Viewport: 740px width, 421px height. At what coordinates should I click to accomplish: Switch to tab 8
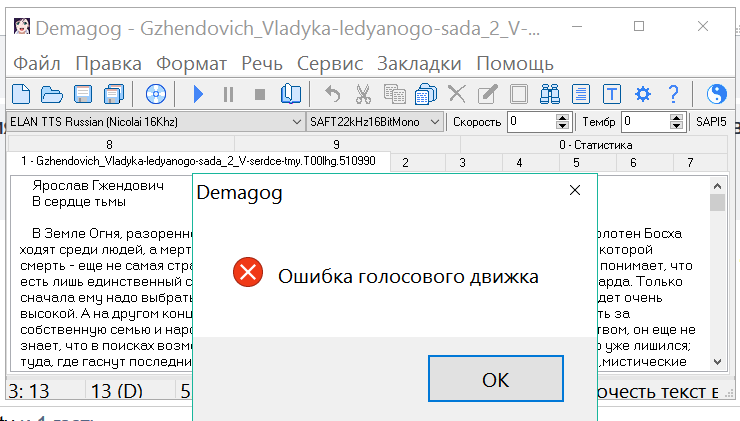tap(109, 144)
